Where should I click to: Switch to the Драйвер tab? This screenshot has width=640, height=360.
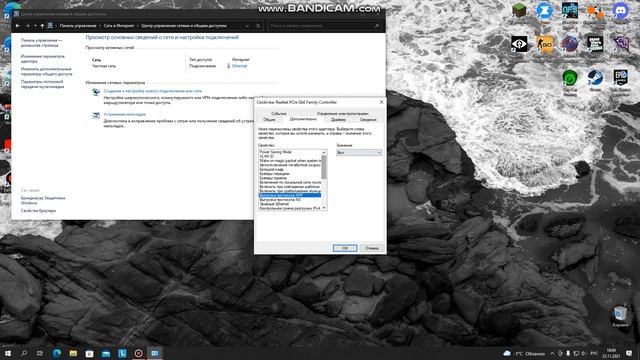click(x=338, y=120)
